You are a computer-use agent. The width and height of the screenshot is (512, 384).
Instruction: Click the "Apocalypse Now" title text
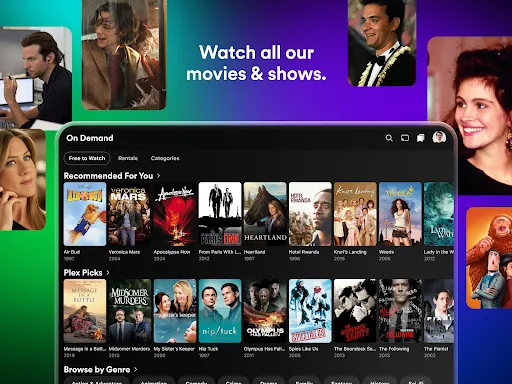[x=172, y=252]
